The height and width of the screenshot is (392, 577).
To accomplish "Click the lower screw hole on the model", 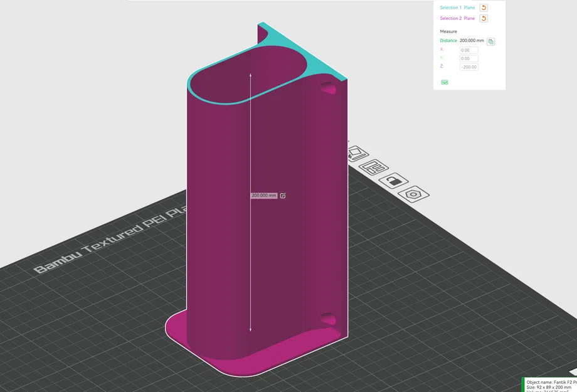I will (x=328, y=319).
